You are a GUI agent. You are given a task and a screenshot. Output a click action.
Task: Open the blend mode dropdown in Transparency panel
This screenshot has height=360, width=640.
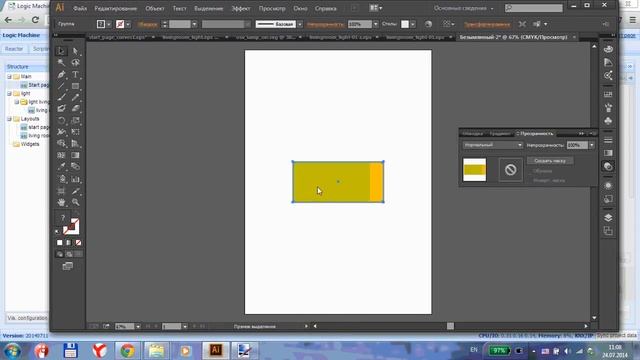[x=493, y=145]
